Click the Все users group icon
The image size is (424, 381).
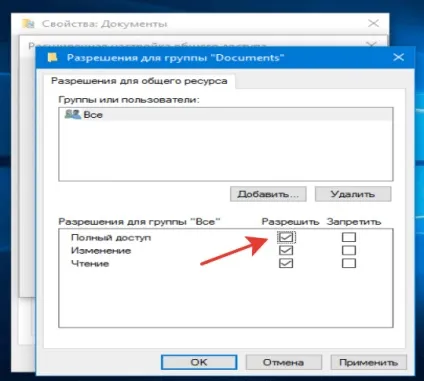pos(73,114)
